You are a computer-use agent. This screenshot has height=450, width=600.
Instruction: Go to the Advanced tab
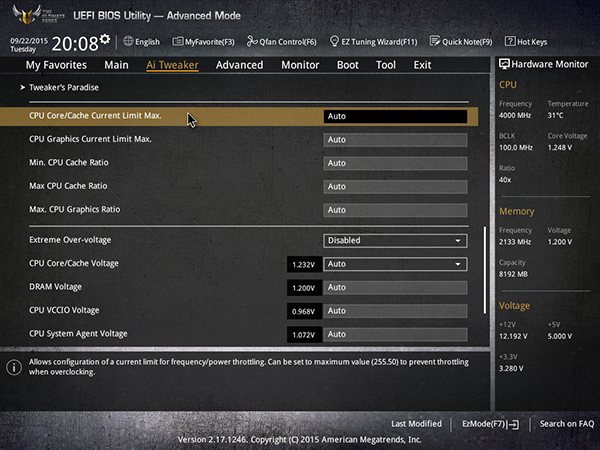coord(240,65)
